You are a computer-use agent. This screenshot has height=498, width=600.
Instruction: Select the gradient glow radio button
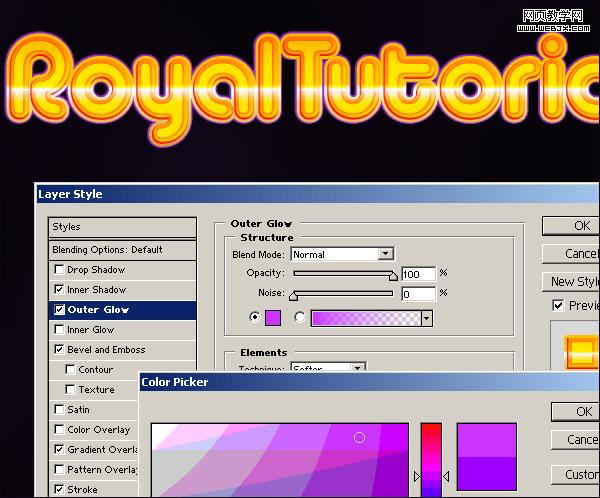tap(300, 318)
